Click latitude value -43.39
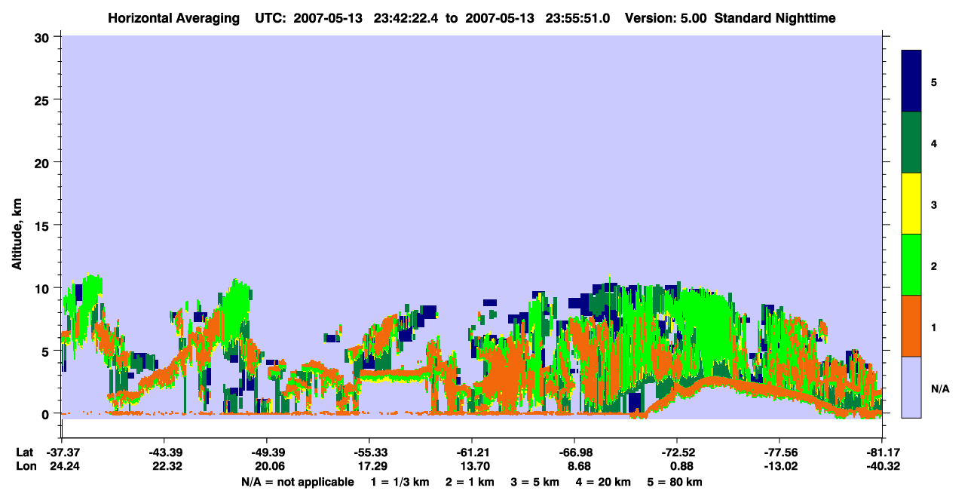The height and width of the screenshot is (503, 980). click(x=164, y=452)
